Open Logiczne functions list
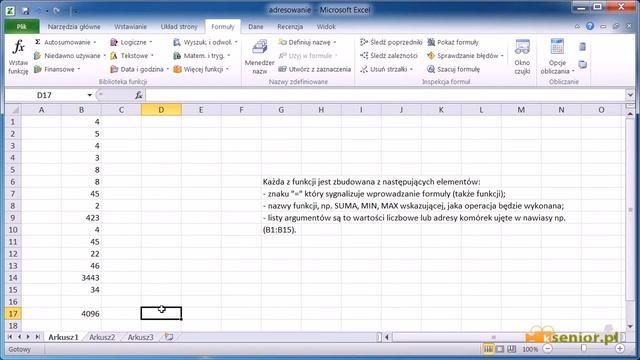 pyautogui.click(x=131, y=42)
